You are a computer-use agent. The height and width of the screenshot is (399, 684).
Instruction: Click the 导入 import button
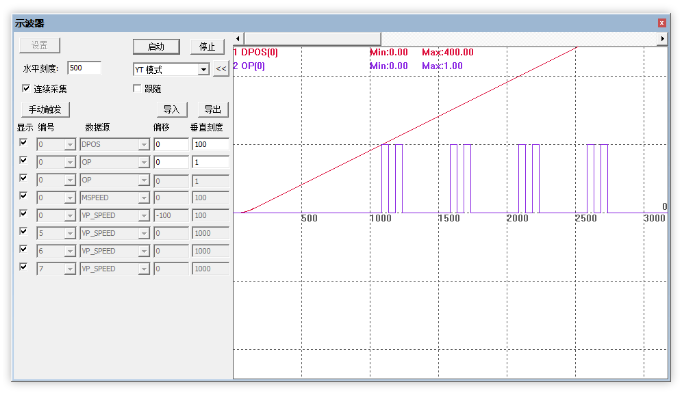point(172,109)
